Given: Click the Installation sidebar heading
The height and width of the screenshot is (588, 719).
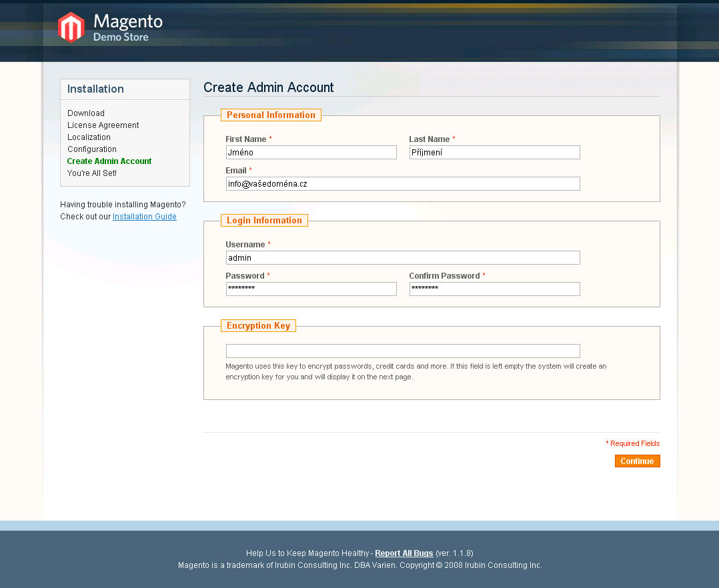Looking at the screenshot, I should (95, 89).
